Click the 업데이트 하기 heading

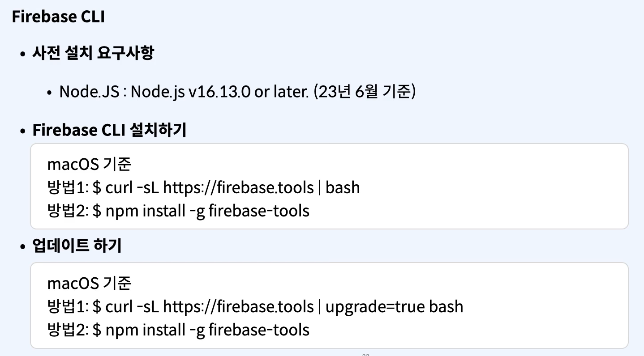pyautogui.click(x=77, y=246)
